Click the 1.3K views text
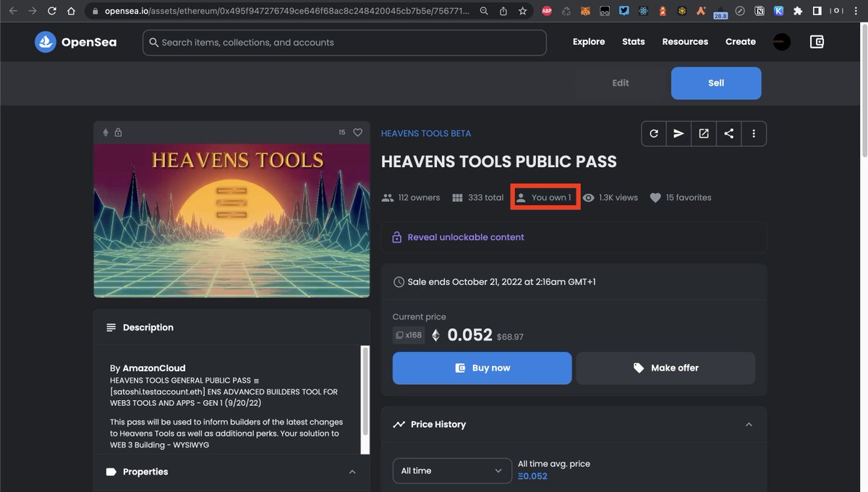This screenshot has width=868, height=492. pyautogui.click(x=610, y=198)
